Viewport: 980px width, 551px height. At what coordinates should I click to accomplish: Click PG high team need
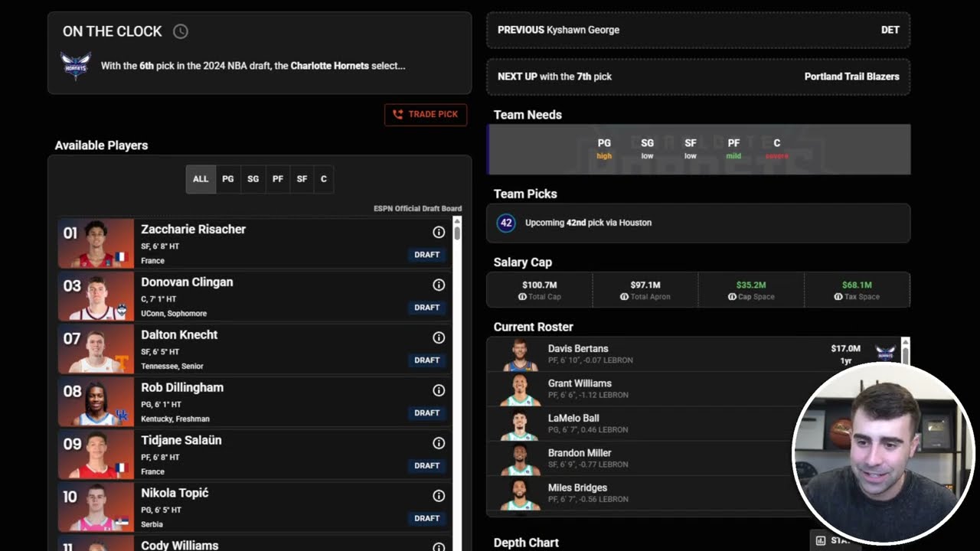(604, 149)
